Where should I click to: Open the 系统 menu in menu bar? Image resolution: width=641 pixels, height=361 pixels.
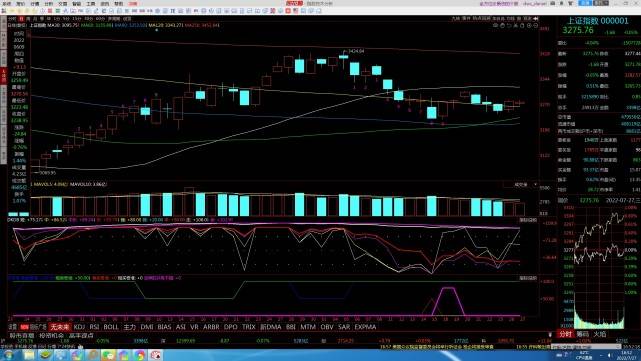click(x=7, y=3)
